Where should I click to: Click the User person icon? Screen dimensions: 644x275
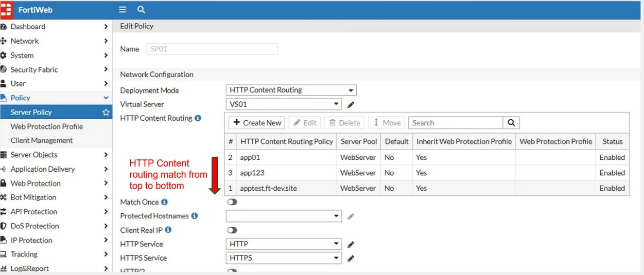[3, 83]
